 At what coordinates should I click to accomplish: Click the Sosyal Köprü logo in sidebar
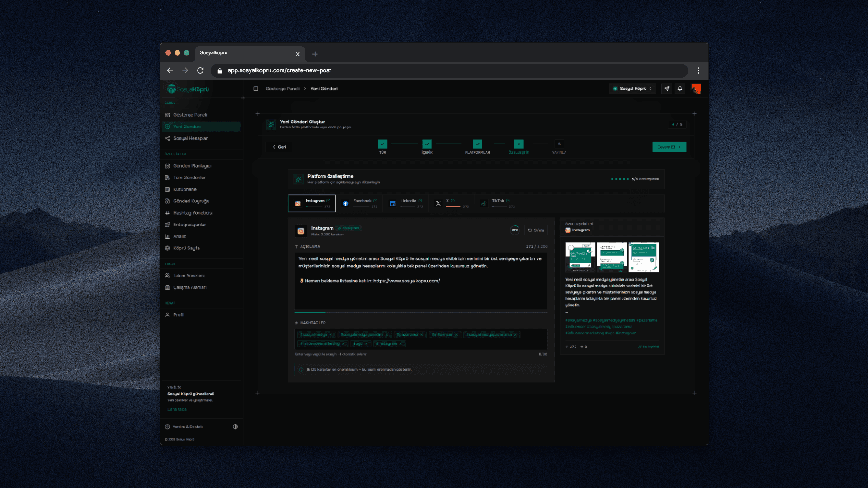pos(188,89)
